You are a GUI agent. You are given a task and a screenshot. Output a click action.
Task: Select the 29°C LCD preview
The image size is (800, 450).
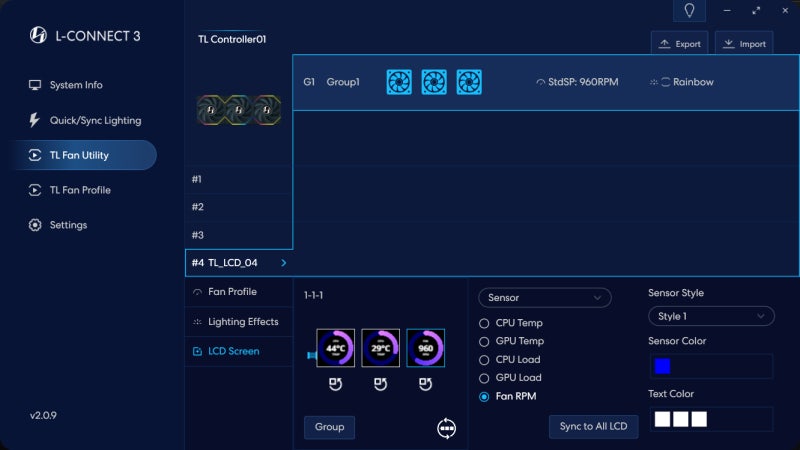coord(380,348)
